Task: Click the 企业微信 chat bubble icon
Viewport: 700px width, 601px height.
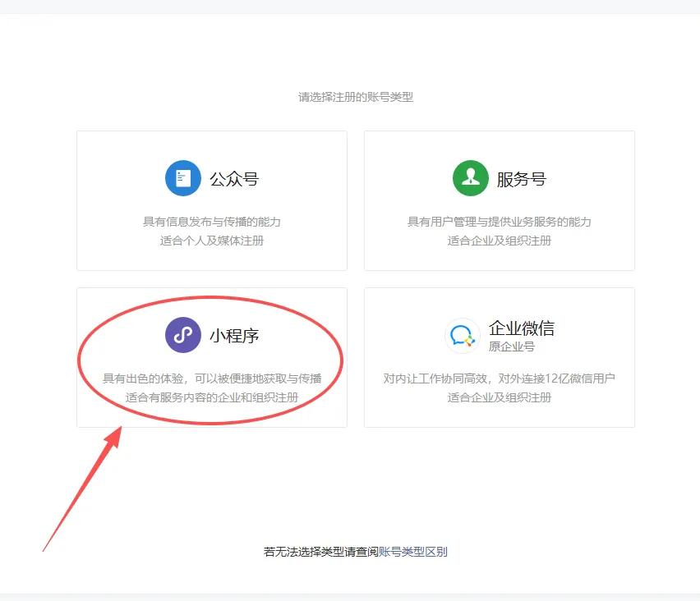Action: 462,336
